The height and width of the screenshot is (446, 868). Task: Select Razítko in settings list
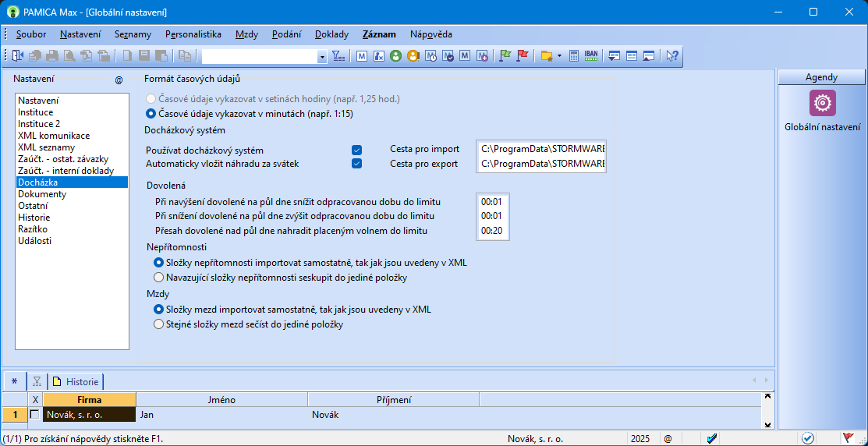[x=72, y=229]
